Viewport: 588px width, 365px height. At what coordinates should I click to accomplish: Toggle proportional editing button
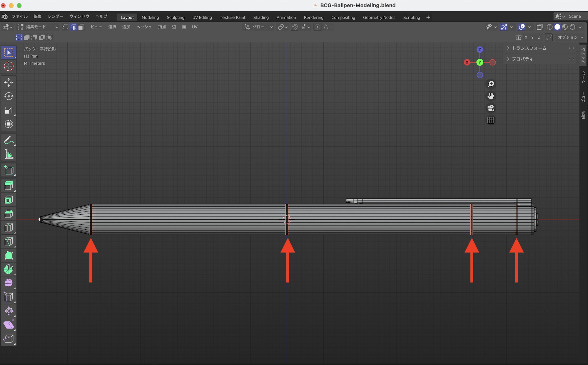317,27
